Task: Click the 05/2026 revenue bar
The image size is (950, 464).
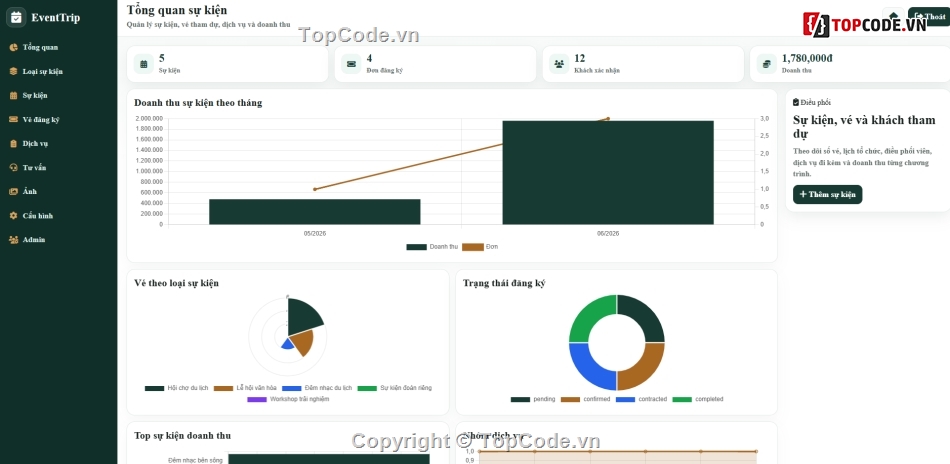Action: (314, 211)
